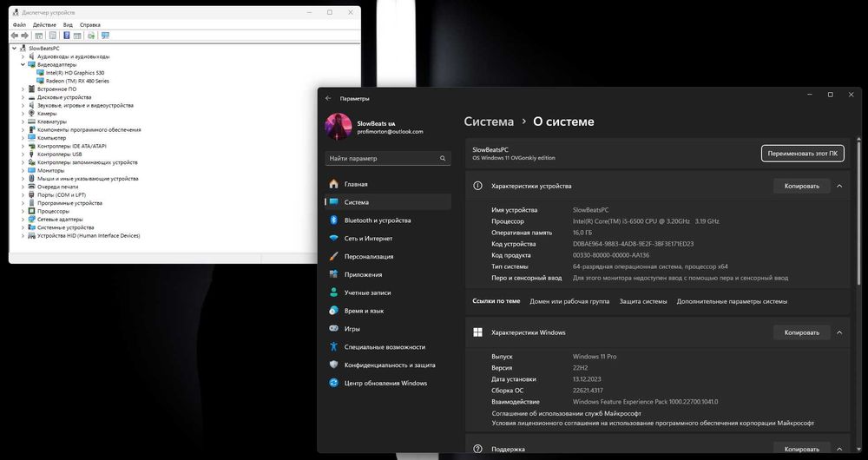Image resolution: width=868 pixels, height=460 pixels.
Task: Click the Встроенное ПО chip icon
Action: [31, 89]
